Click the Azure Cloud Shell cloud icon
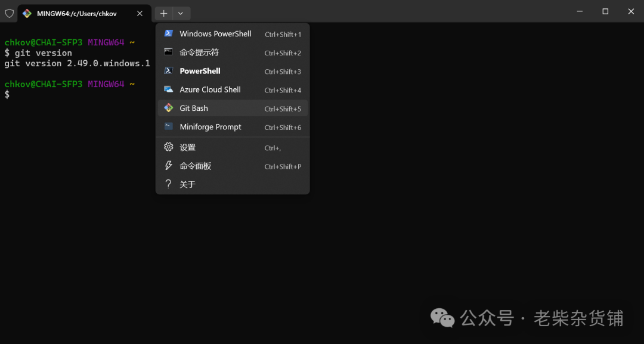 (168, 89)
